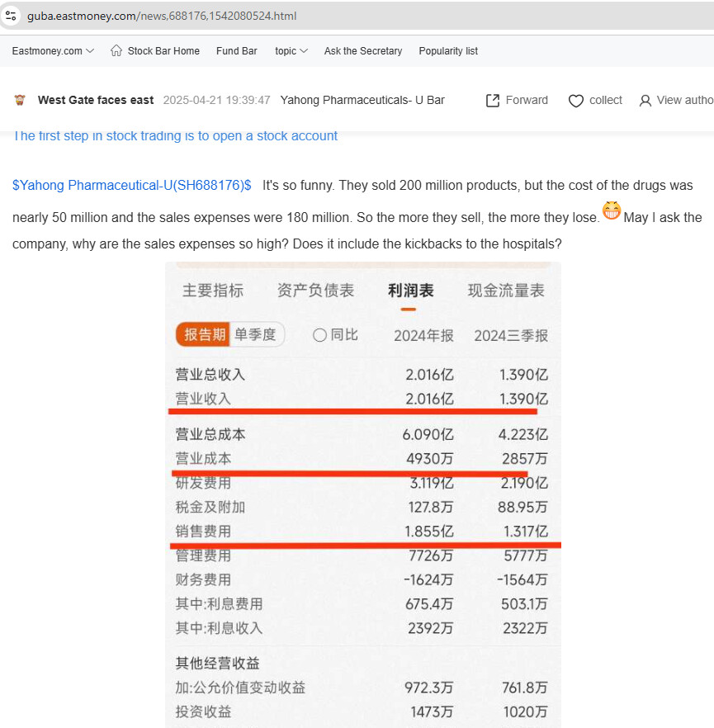Click the 营业成本 third-quarter value 2857万
This screenshot has width=714, height=728.
pyautogui.click(x=525, y=459)
